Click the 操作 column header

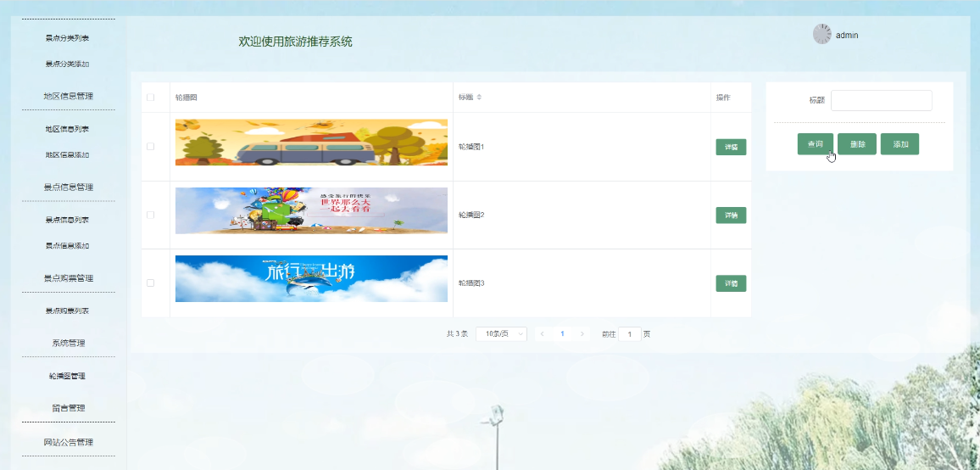point(723,98)
